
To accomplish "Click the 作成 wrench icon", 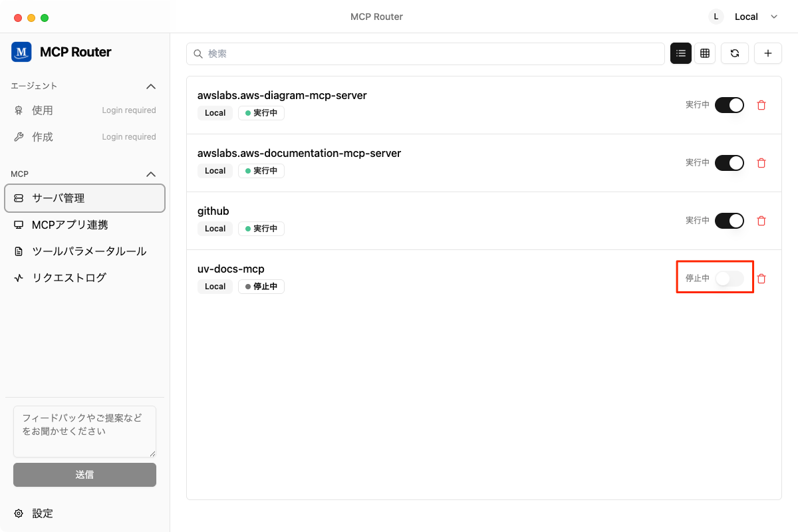I will (x=19, y=137).
